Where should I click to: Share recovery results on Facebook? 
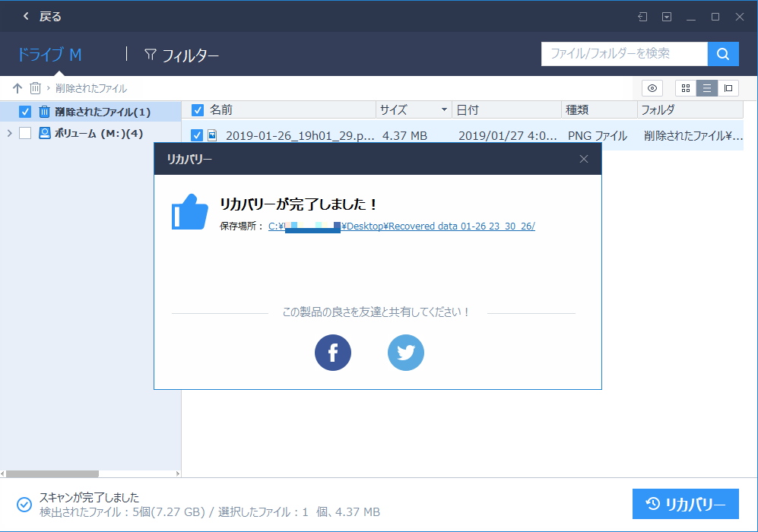pos(332,353)
